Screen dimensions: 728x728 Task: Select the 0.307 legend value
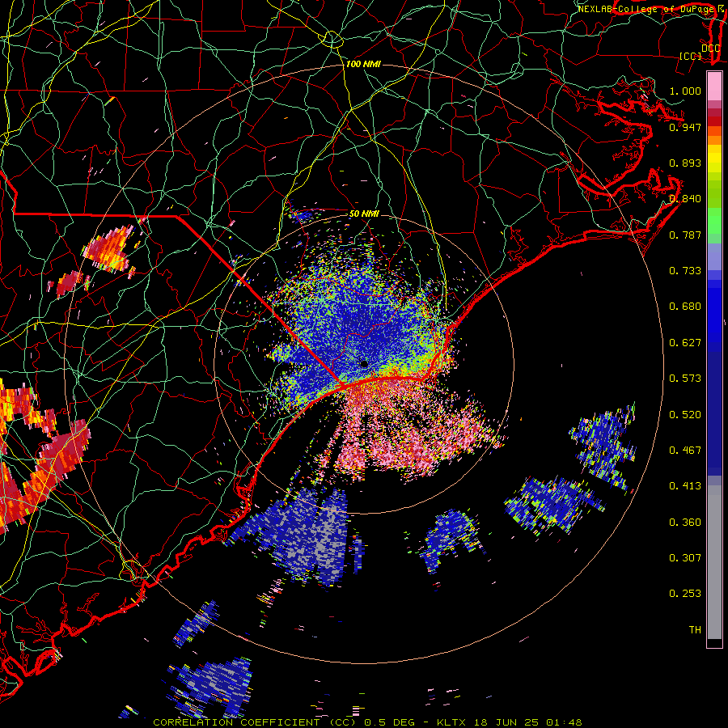pyautogui.click(x=685, y=557)
